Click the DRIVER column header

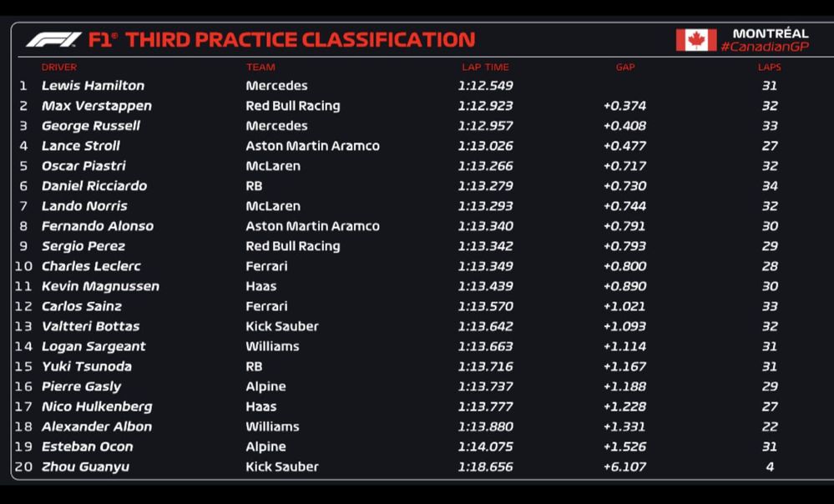tap(59, 67)
